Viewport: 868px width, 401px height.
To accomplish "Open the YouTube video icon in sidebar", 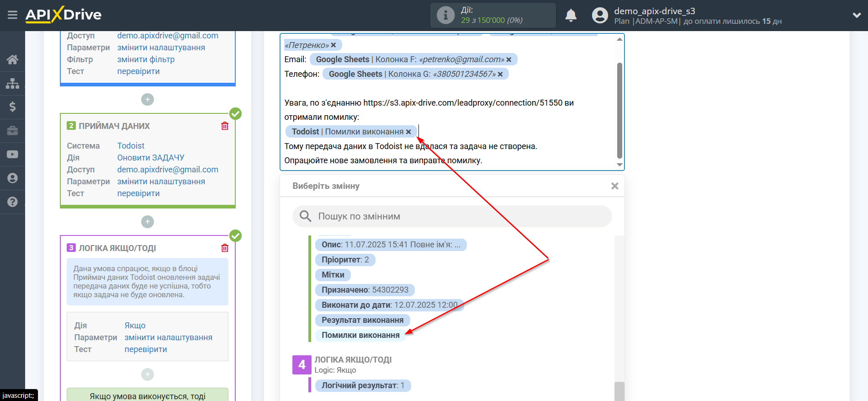I will tap(12, 155).
